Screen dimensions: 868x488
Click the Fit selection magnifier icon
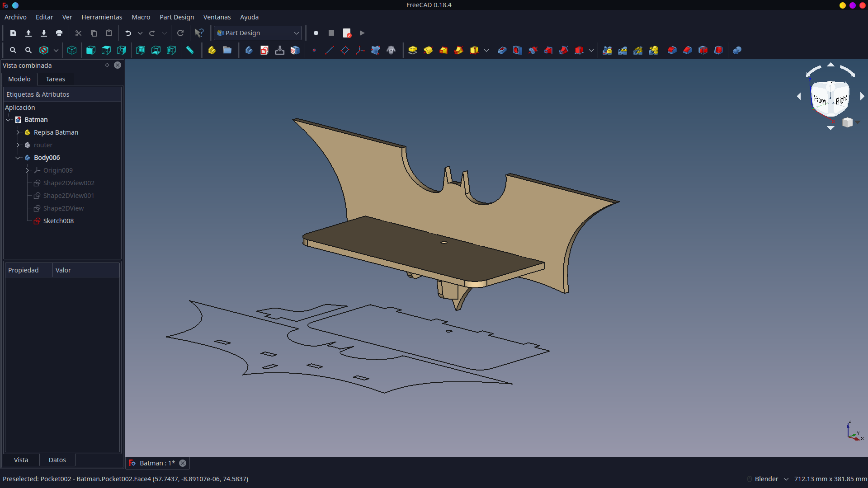[28, 50]
